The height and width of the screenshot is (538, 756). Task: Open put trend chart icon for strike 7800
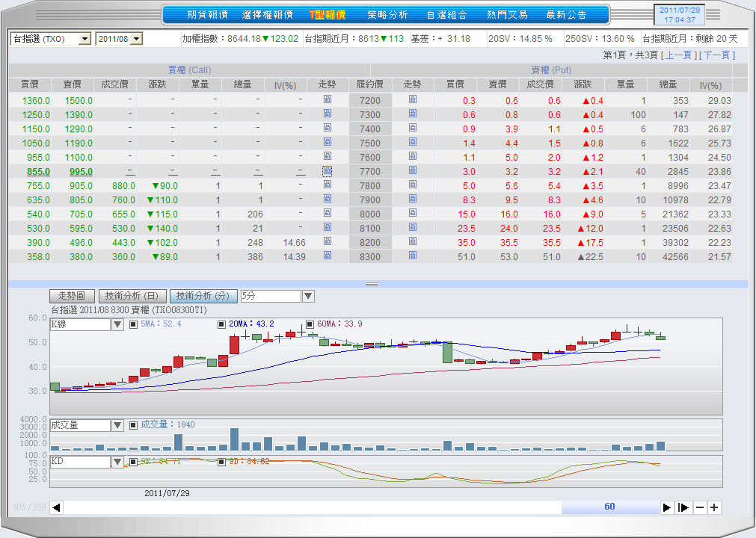[413, 185]
